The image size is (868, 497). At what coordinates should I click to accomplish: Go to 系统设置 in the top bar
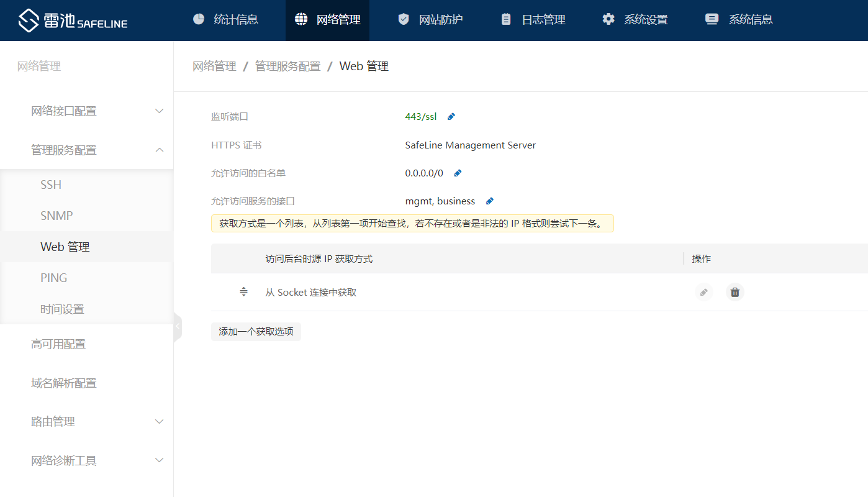635,20
